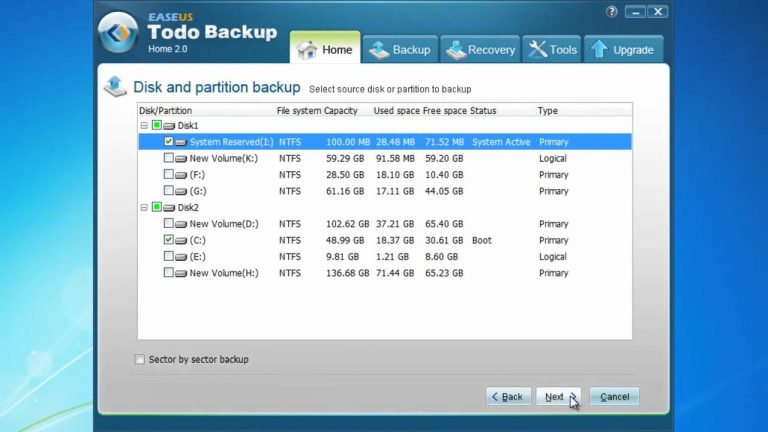Collapse the Disk2 tree node
This screenshot has height=432, width=768.
(144, 208)
